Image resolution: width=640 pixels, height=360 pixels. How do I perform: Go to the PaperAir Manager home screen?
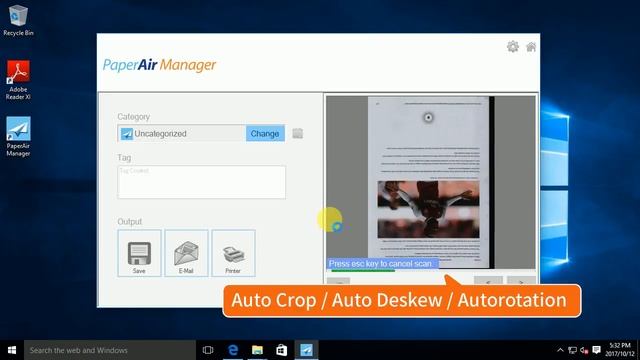click(x=531, y=47)
